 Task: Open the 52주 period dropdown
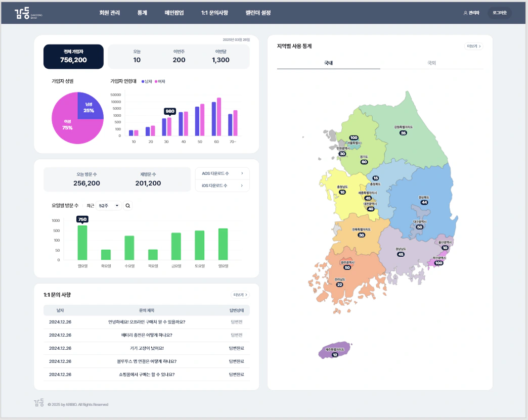[109, 206]
